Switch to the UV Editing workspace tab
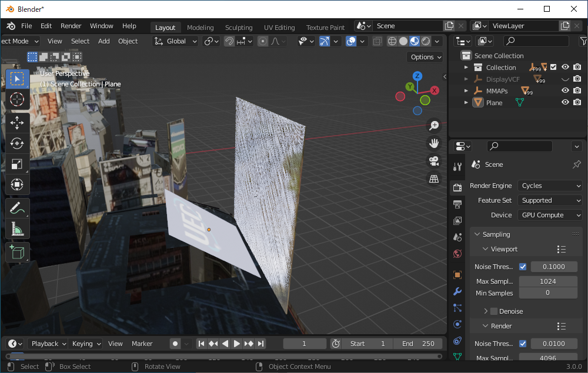Image resolution: width=588 pixels, height=373 pixels. coord(279,28)
